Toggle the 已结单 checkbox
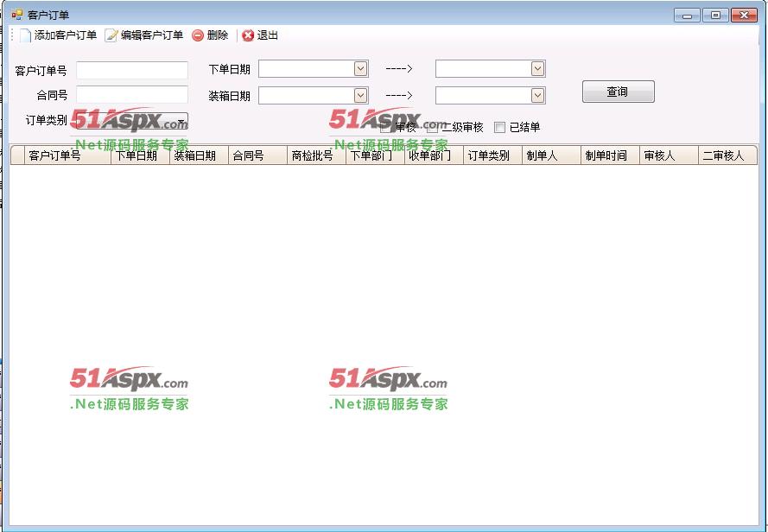The width and height of the screenshot is (768, 532). (499, 127)
